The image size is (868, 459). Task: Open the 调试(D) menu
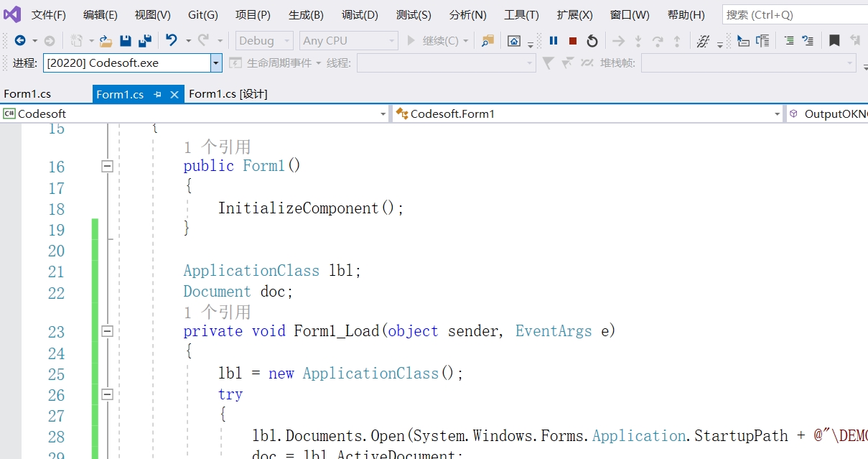360,15
